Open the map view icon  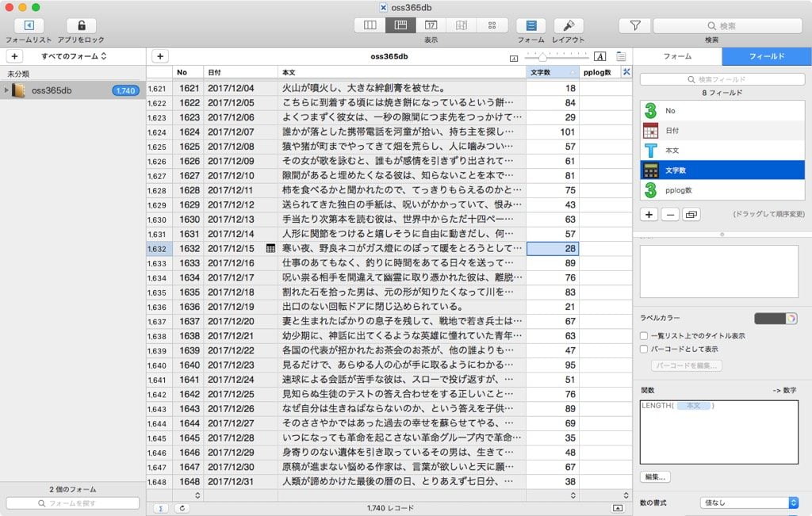(462, 25)
